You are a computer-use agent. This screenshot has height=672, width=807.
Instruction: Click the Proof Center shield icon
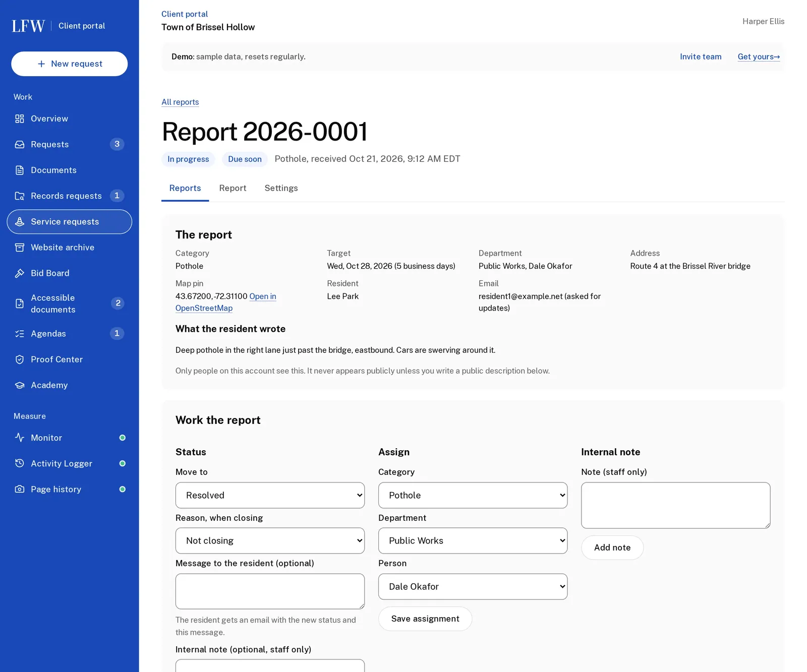point(20,359)
